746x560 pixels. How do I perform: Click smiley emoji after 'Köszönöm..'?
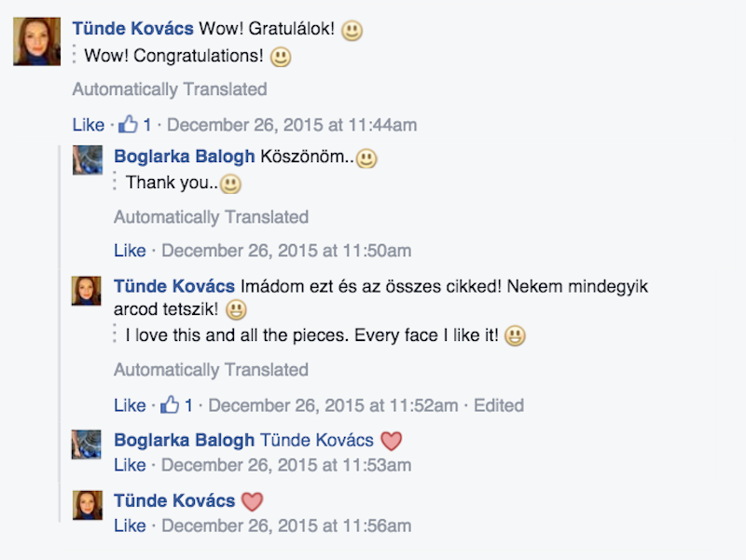[x=366, y=158]
